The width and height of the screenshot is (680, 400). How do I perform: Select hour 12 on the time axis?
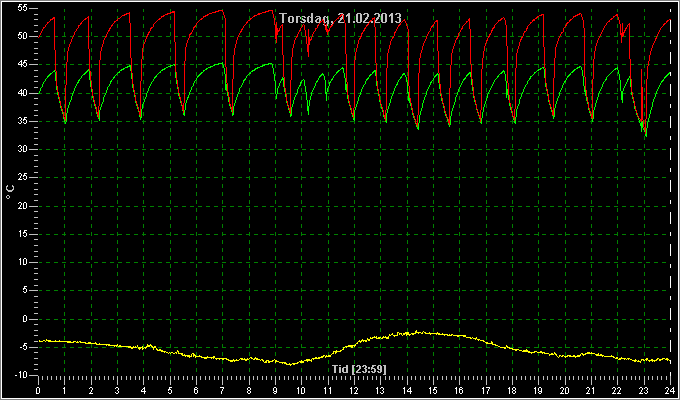(x=354, y=390)
